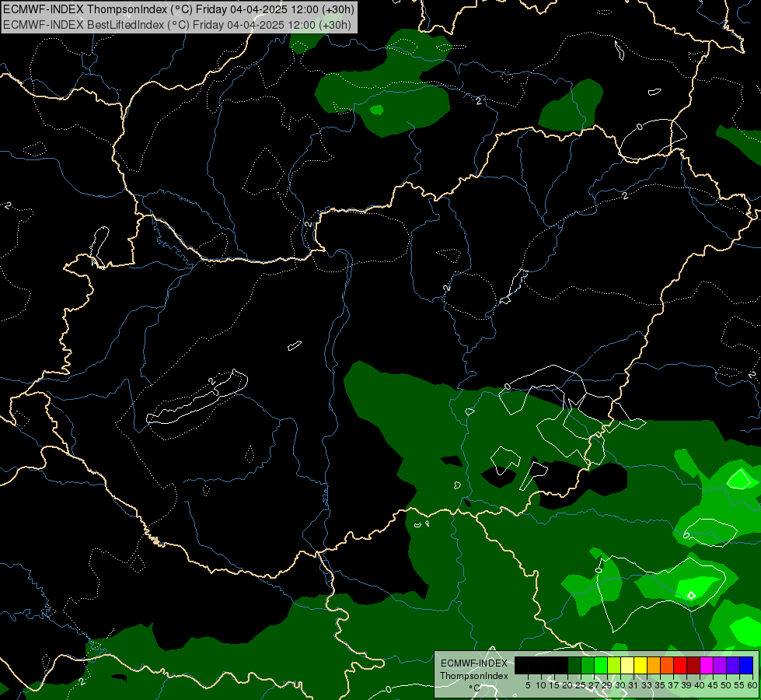The image size is (761, 700).
Task: Click the legend tick label '25'
Action: 581,685
